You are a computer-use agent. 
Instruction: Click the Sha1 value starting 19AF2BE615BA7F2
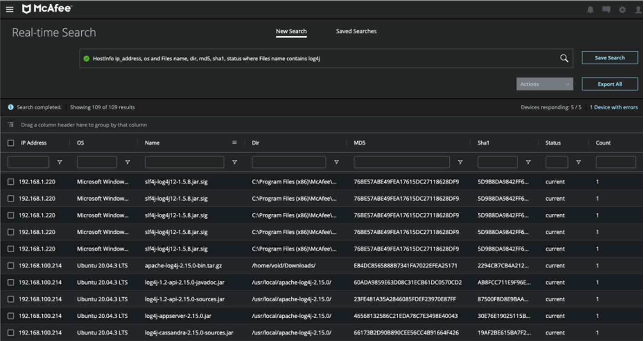(504, 333)
